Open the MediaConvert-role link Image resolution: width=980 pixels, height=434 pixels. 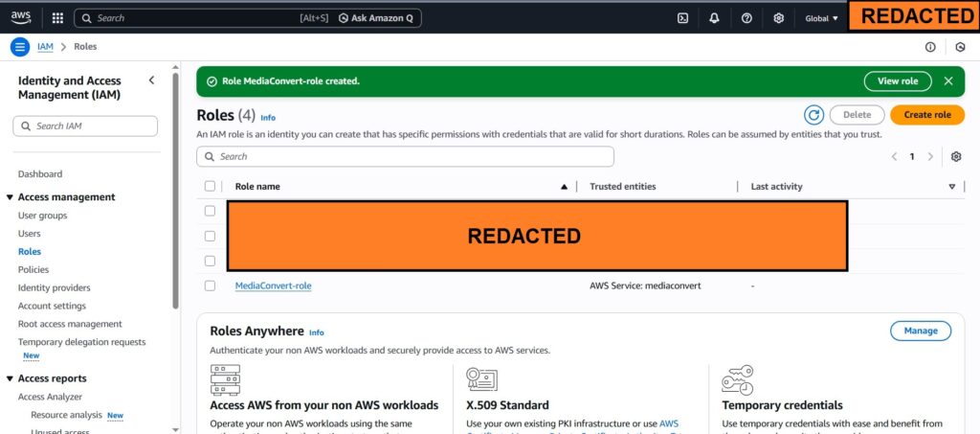point(273,286)
